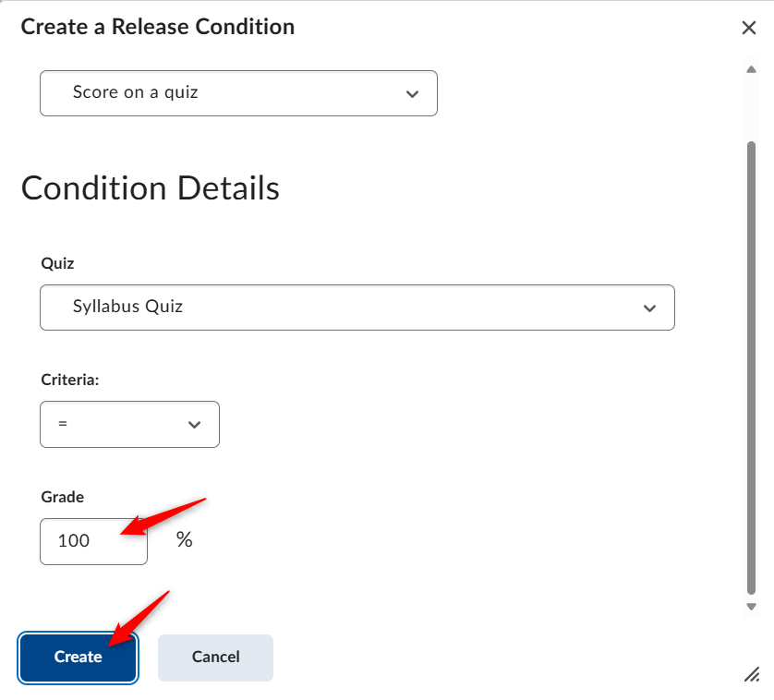Click the scrollbar down arrow

click(751, 607)
